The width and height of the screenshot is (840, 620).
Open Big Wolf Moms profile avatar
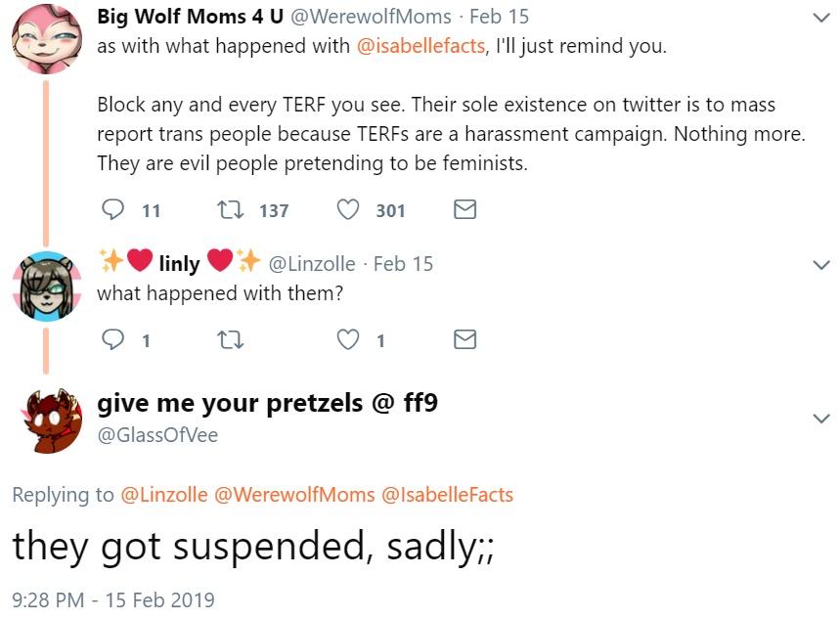[47, 40]
